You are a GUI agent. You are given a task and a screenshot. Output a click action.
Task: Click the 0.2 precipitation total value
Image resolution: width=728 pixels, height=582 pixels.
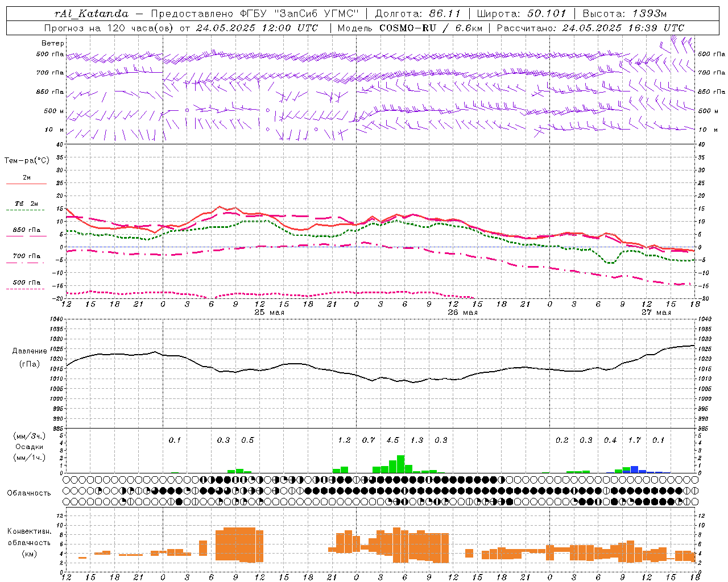pyautogui.click(x=562, y=440)
